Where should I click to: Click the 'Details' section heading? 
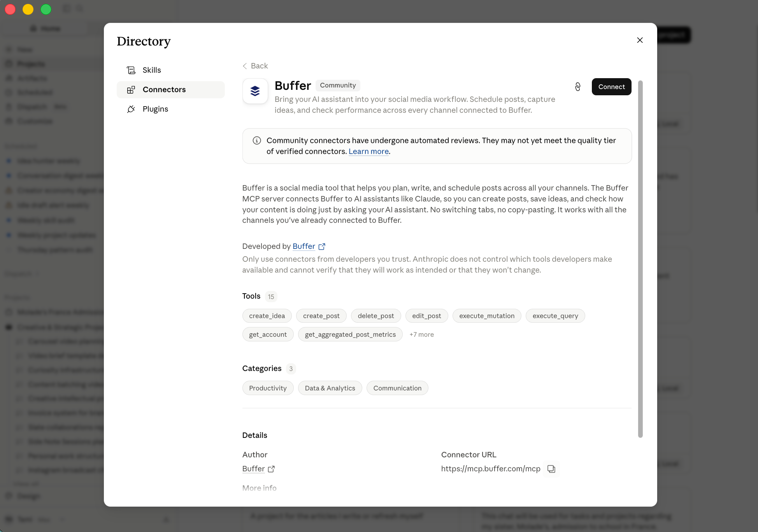[254, 435]
